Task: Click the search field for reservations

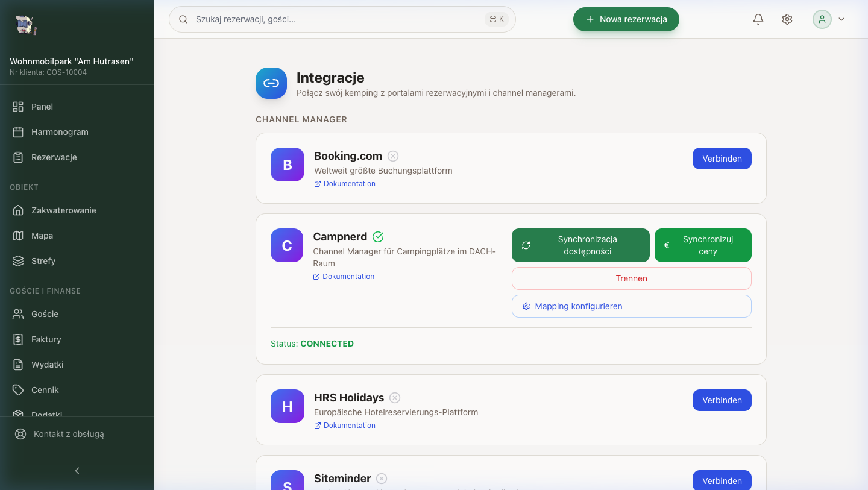Action: (342, 19)
